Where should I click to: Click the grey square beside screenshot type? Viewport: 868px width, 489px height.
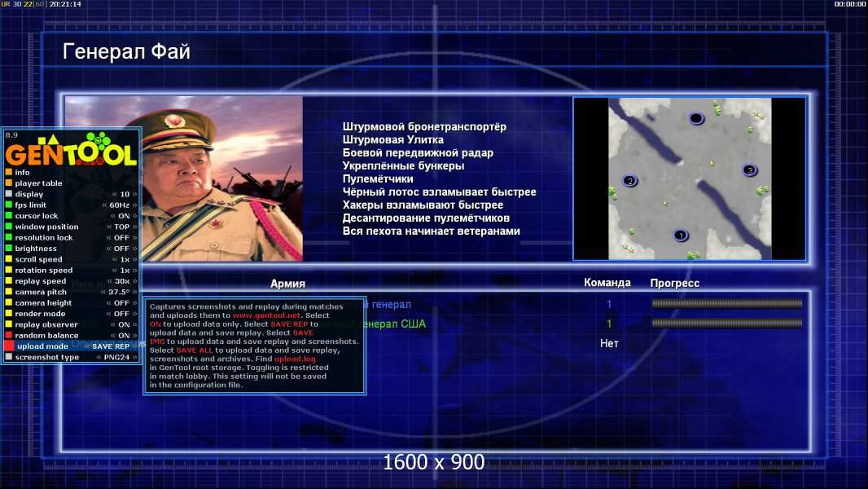(x=8, y=357)
